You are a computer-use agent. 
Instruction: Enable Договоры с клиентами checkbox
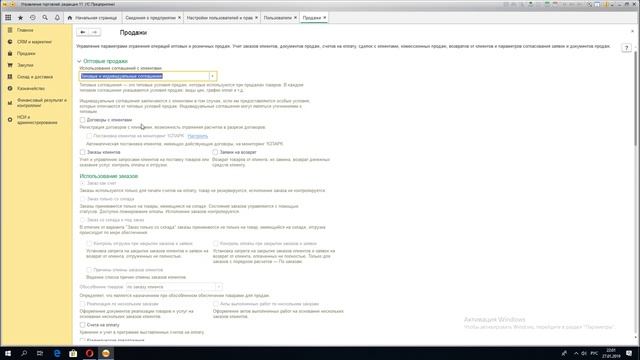82,120
